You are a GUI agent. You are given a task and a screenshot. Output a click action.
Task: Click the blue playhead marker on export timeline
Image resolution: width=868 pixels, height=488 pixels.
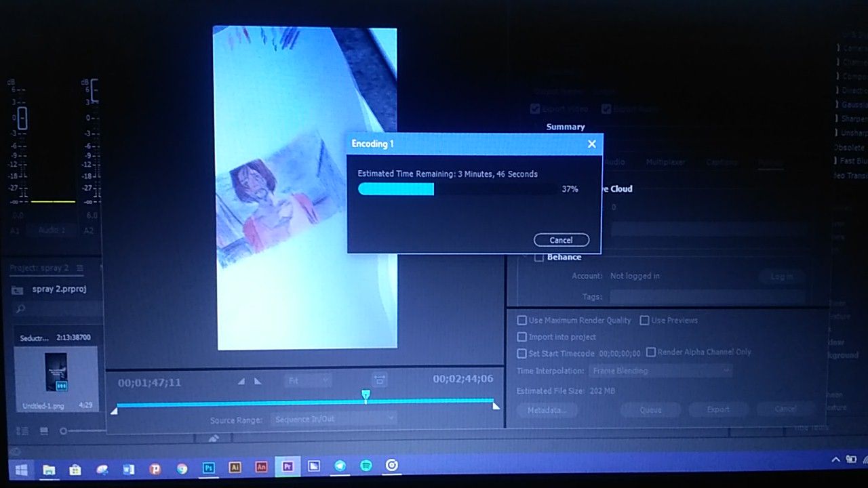click(x=366, y=396)
